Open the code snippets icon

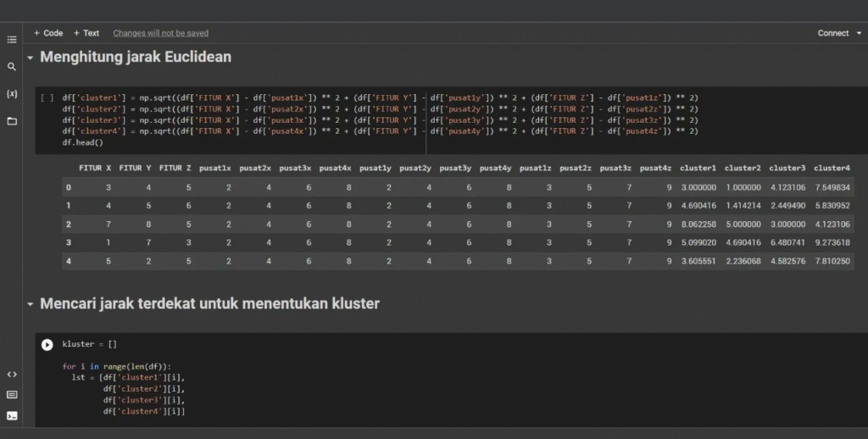[x=12, y=374]
